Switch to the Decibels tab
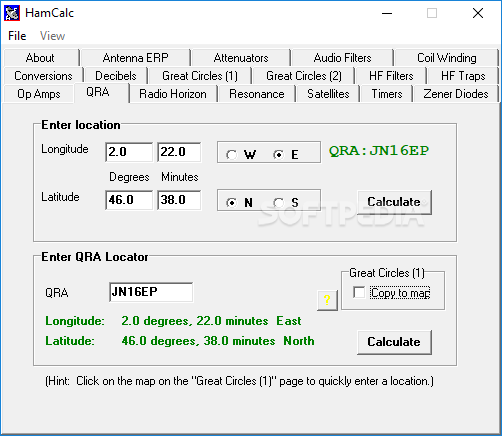Screen dimensions: 502x436 (x=116, y=76)
